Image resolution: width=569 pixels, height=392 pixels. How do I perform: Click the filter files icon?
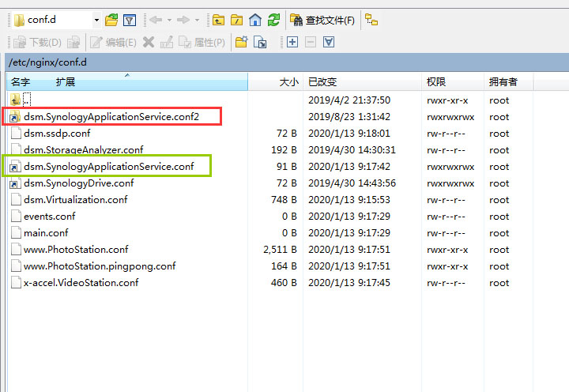pyautogui.click(x=130, y=20)
